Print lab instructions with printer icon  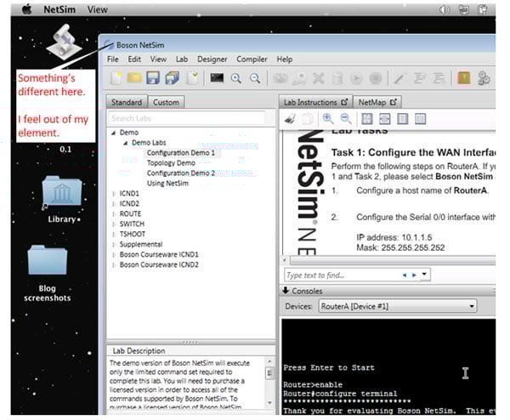(290, 119)
